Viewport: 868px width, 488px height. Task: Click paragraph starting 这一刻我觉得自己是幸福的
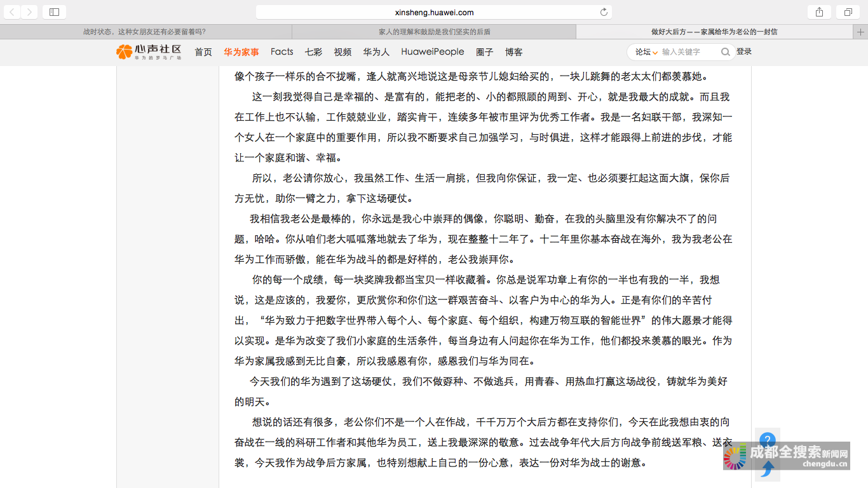(484, 127)
